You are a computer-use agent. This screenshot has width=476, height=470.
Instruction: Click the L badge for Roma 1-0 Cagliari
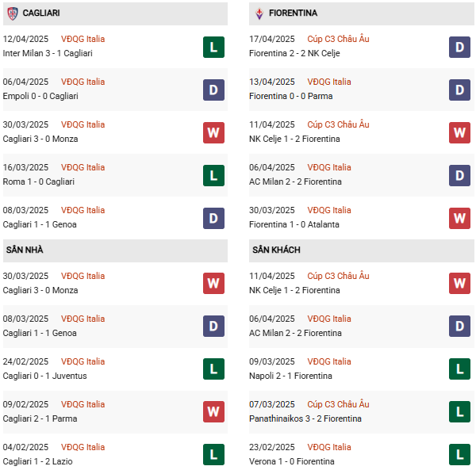coord(213,175)
